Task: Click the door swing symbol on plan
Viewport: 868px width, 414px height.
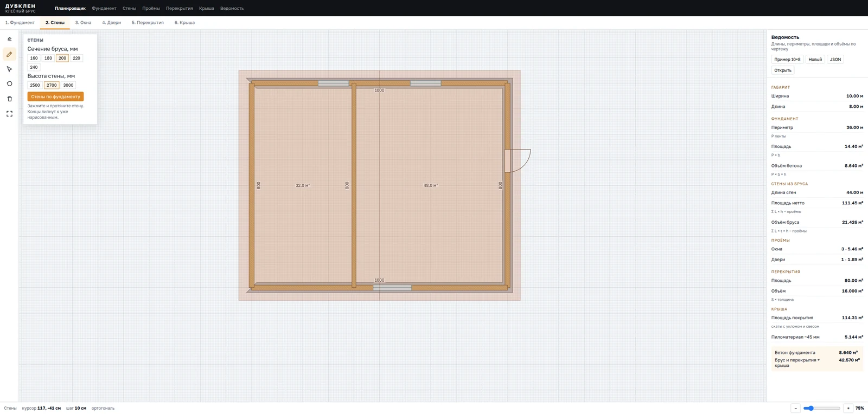Action: tap(518, 161)
